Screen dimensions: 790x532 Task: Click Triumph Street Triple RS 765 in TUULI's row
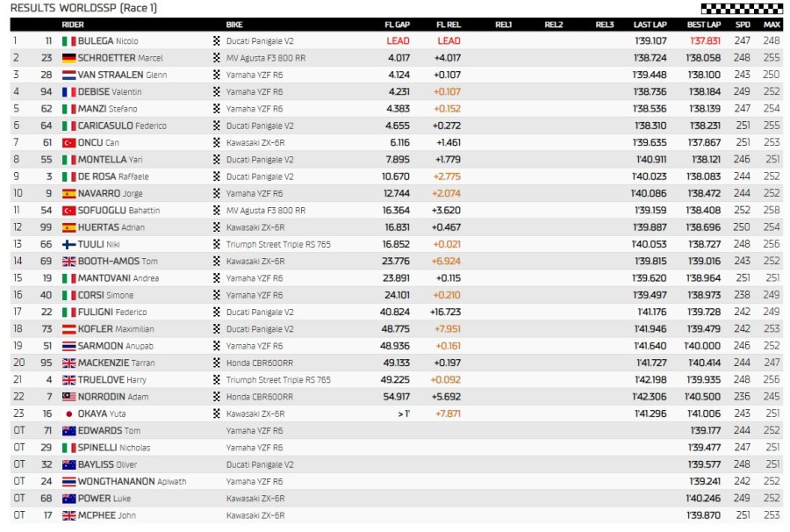point(278,244)
